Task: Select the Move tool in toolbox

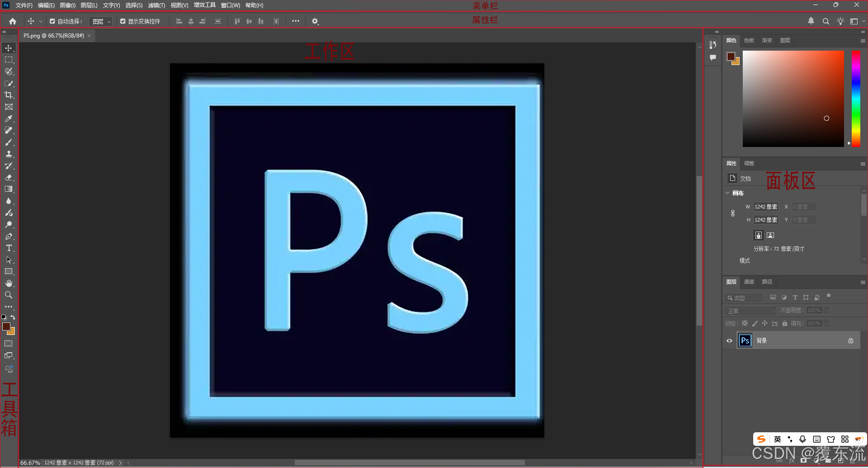Action: click(x=9, y=48)
